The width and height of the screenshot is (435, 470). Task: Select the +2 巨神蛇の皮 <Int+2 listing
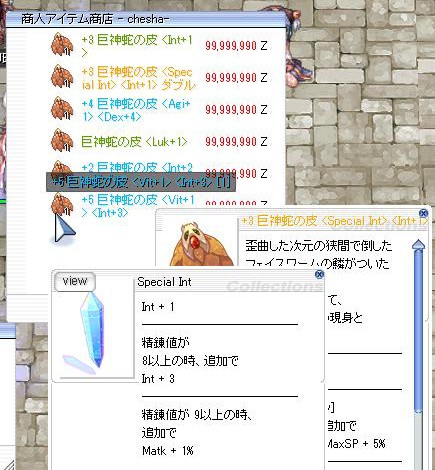point(137,167)
